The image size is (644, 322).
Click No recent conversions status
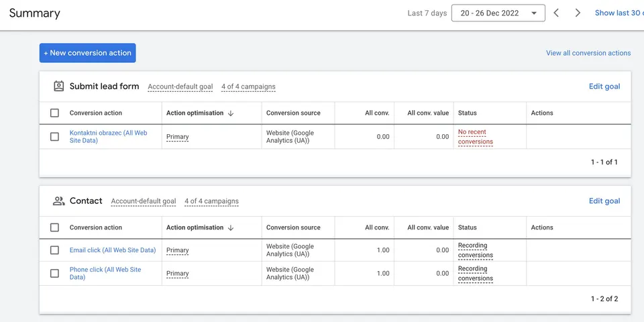(475, 137)
